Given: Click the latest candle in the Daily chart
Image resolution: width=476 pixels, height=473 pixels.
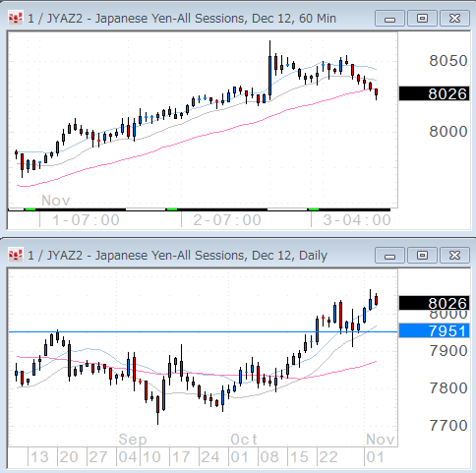Looking at the screenshot, I should point(376,300).
